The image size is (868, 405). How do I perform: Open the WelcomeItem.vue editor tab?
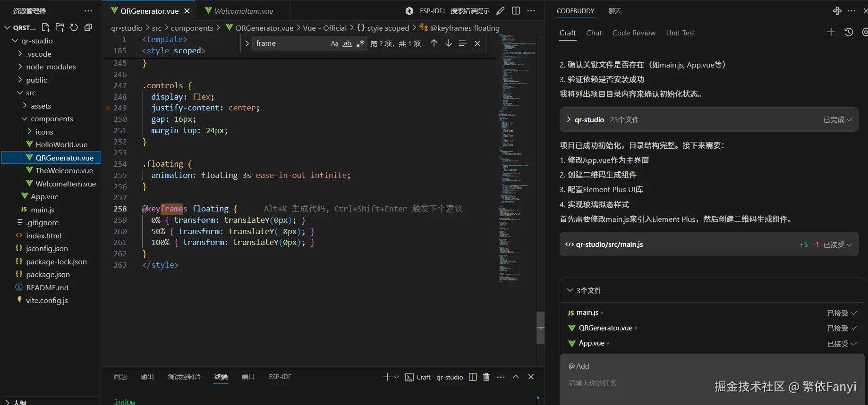coord(244,11)
